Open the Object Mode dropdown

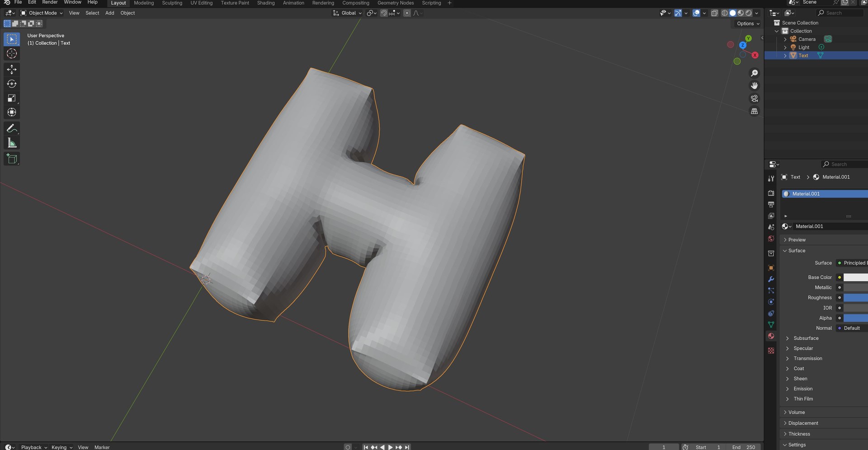[42, 13]
